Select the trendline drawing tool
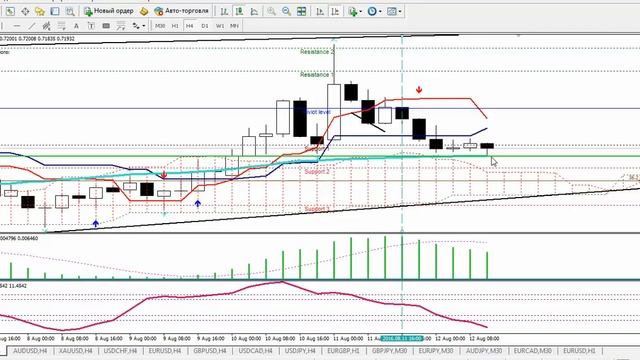Viewport: 640px width, 360px height. pos(31,26)
